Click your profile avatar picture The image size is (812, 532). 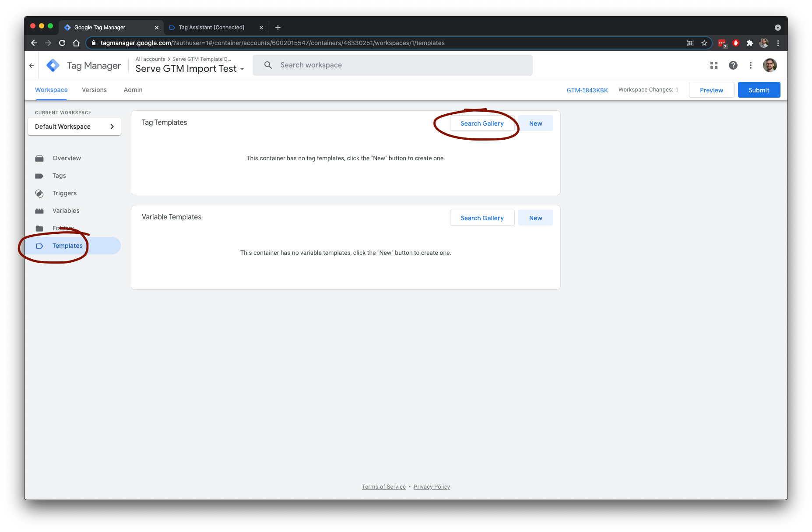770,65
